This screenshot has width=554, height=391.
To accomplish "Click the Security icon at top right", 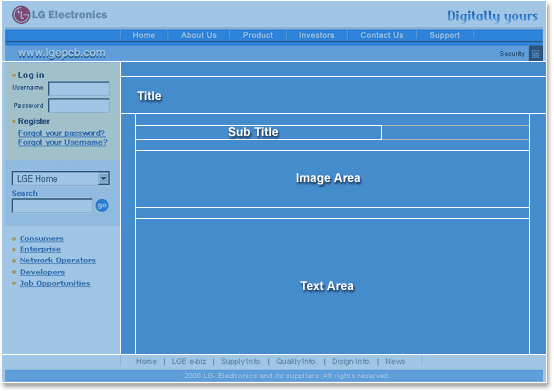I will coord(536,53).
